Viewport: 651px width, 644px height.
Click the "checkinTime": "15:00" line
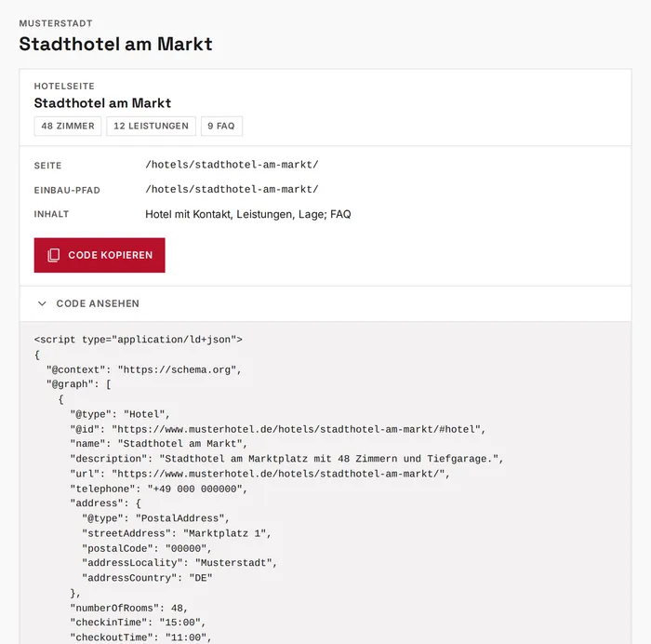138,623
